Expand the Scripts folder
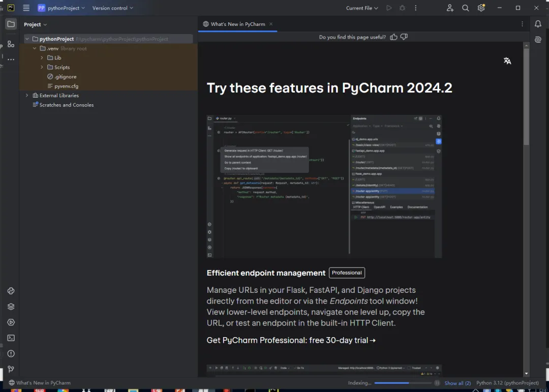 tap(42, 67)
